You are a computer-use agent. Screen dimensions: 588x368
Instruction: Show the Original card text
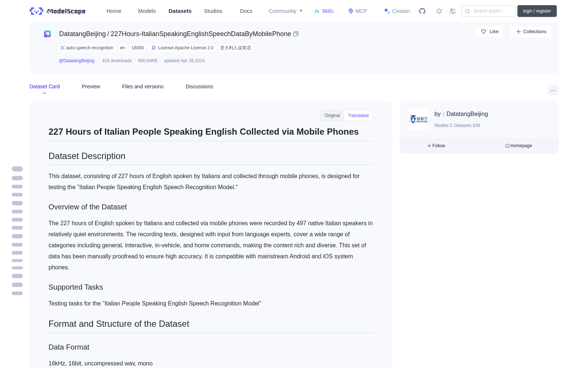(332, 116)
